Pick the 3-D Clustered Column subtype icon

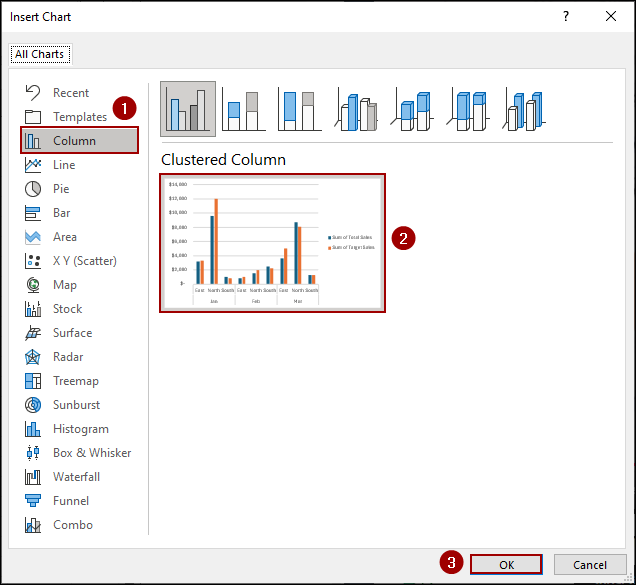[x=357, y=109]
